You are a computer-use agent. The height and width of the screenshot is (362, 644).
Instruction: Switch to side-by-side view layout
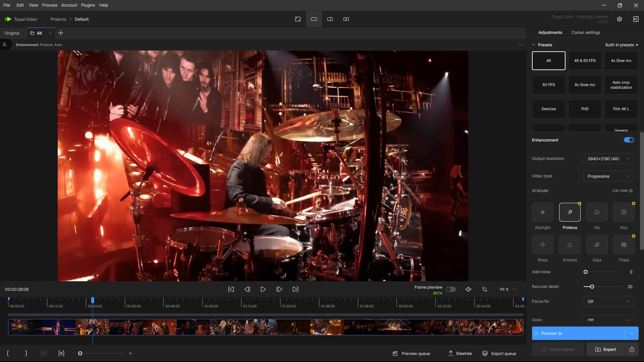346,19
